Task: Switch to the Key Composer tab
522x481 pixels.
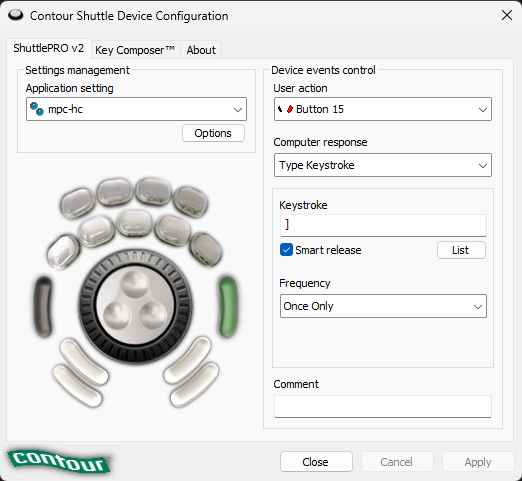Action: point(135,50)
